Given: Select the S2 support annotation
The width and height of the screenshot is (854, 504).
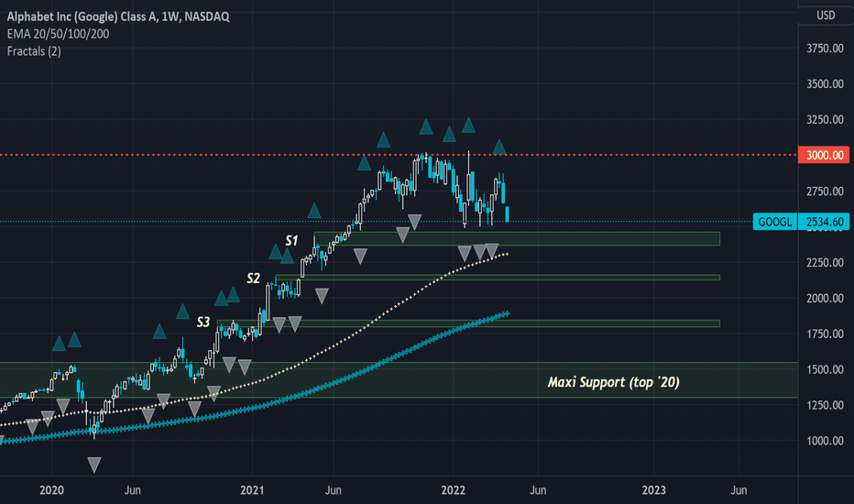Looking at the screenshot, I should click(x=253, y=279).
